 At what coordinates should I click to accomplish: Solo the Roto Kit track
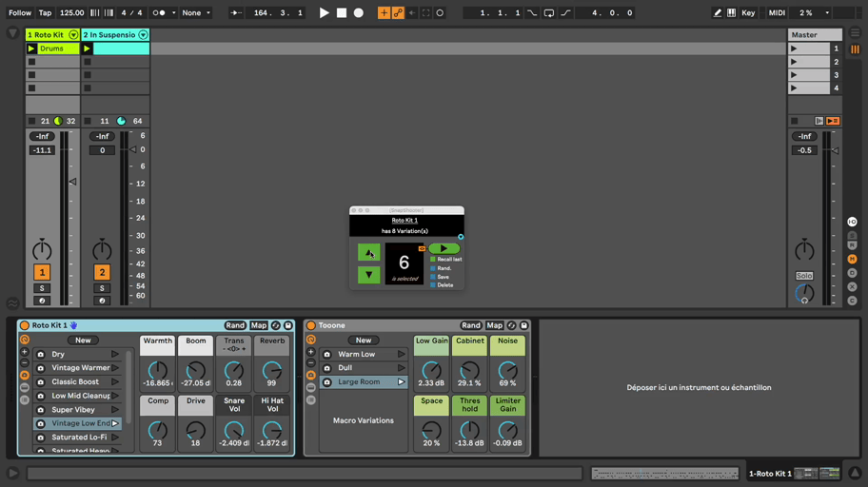pyautogui.click(x=42, y=288)
